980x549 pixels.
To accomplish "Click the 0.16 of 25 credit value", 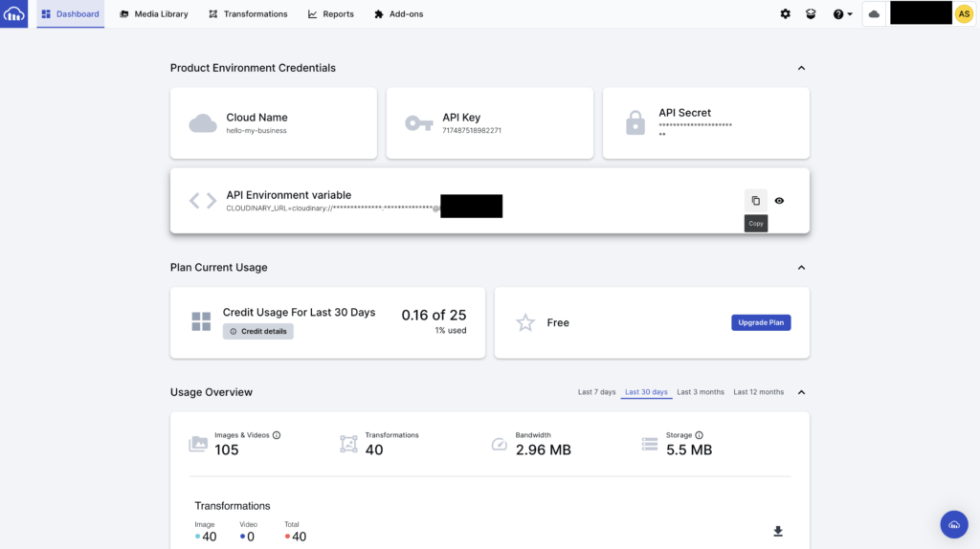I will point(434,315).
